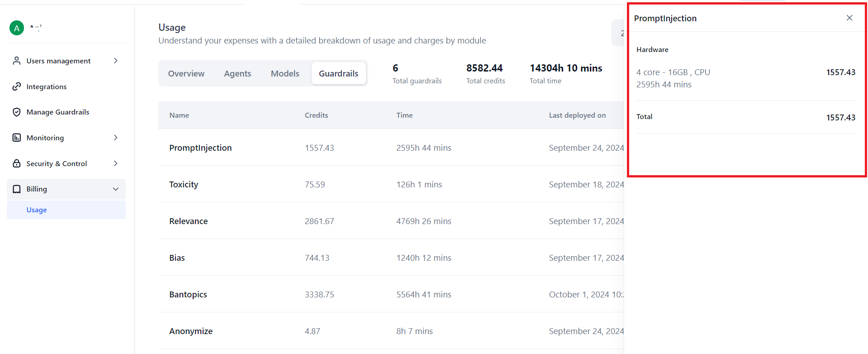Select the Guardrails tab
Screen dimensions: 868x354
point(339,73)
